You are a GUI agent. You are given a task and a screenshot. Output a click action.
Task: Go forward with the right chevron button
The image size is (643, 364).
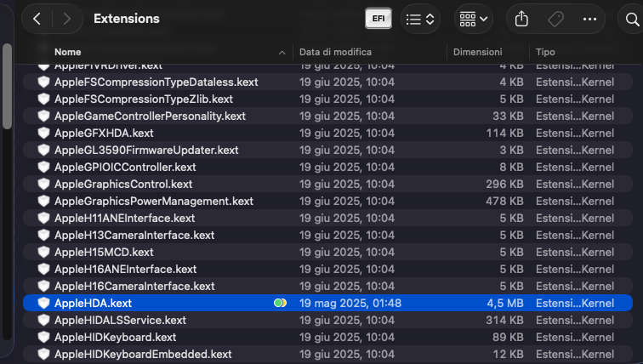(x=67, y=19)
